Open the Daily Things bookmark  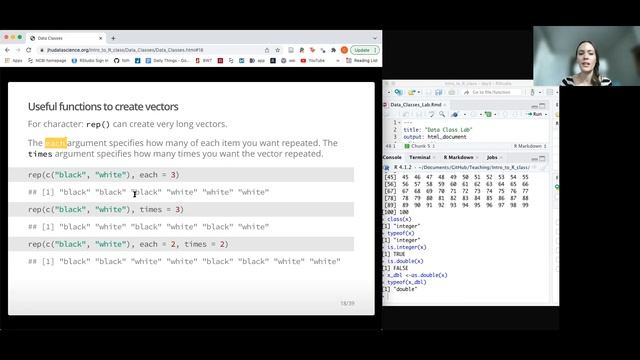[167, 60]
